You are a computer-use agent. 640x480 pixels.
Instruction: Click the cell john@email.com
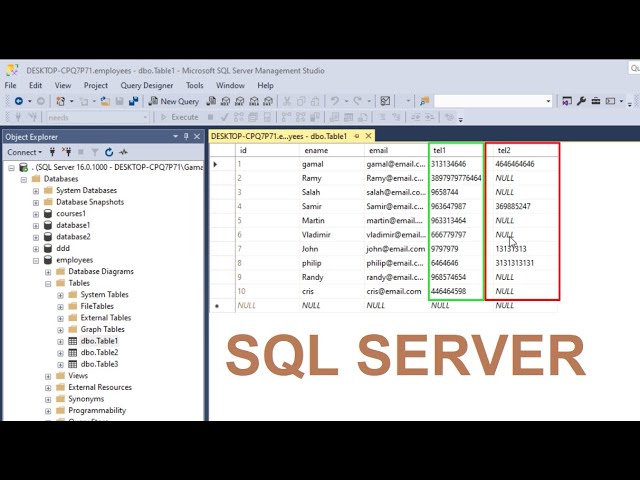tap(396, 249)
